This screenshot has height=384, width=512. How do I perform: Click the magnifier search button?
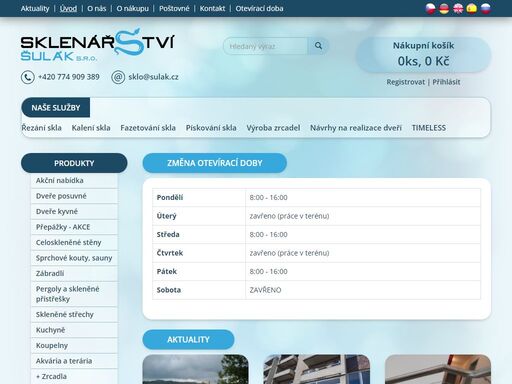click(318, 46)
